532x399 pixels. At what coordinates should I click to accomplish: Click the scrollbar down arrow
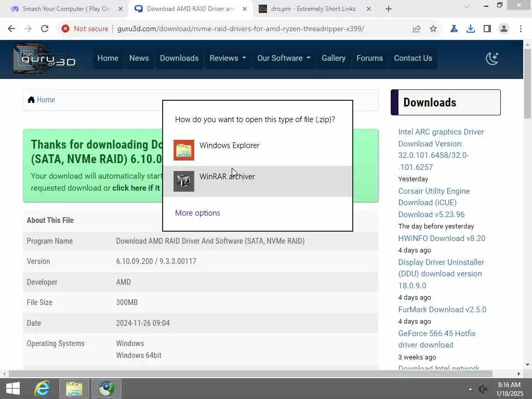(x=527, y=365)
